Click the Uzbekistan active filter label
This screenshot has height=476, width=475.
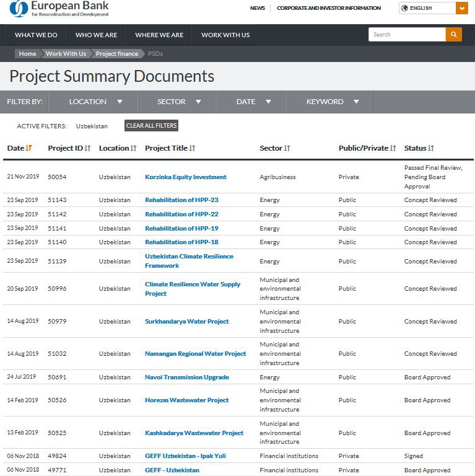point(92,126)
